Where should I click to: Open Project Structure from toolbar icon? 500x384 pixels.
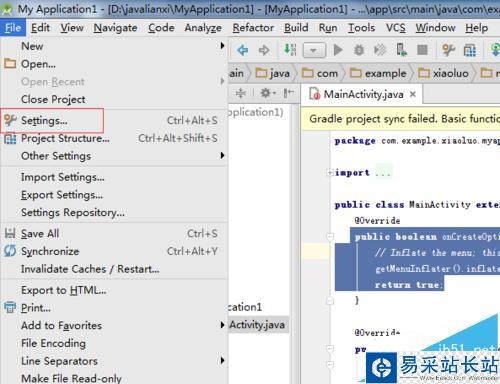[x=470, y=50]
